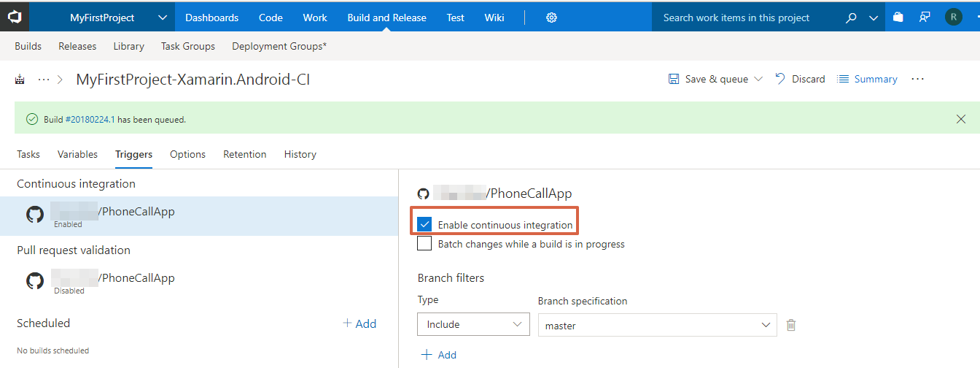Click the Continuous integration heading

coord(76,184)
